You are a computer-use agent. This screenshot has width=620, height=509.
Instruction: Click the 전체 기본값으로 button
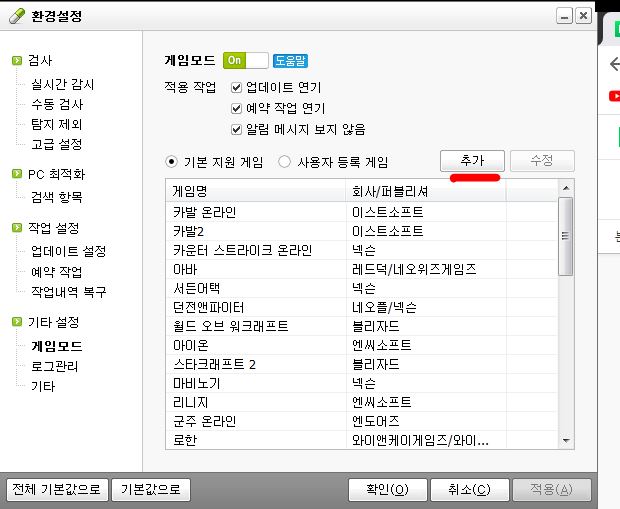point(57,490)
